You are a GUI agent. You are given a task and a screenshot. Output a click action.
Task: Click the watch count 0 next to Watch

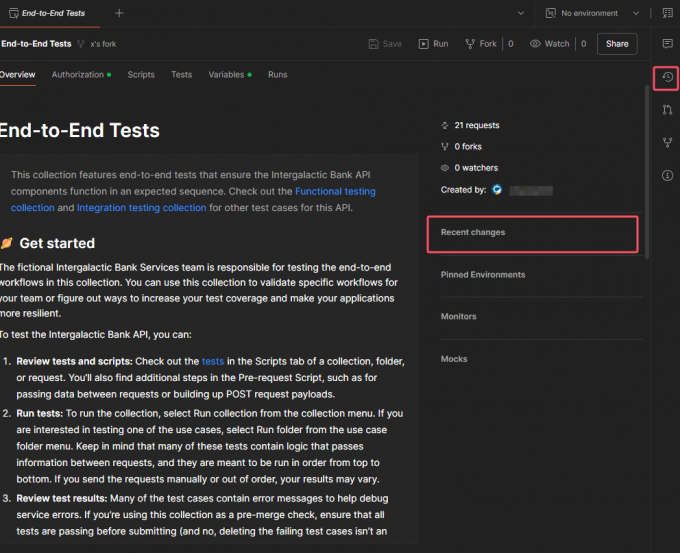click(583, 44)
